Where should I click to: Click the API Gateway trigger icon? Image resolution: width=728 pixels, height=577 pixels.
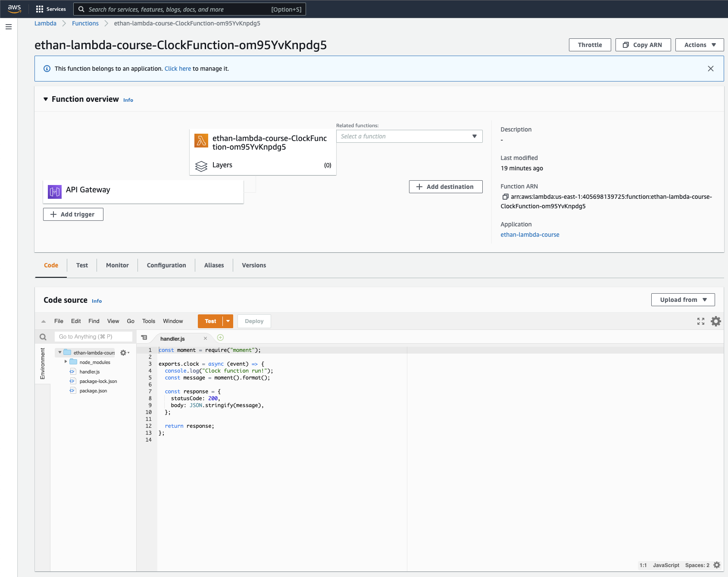coord(55,191)
